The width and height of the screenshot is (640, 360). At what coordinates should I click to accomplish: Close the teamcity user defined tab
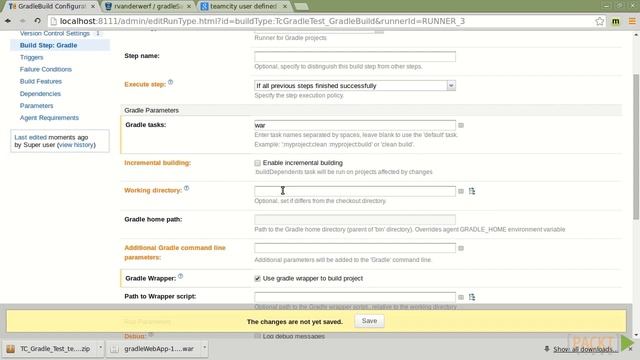pos(285,7)
